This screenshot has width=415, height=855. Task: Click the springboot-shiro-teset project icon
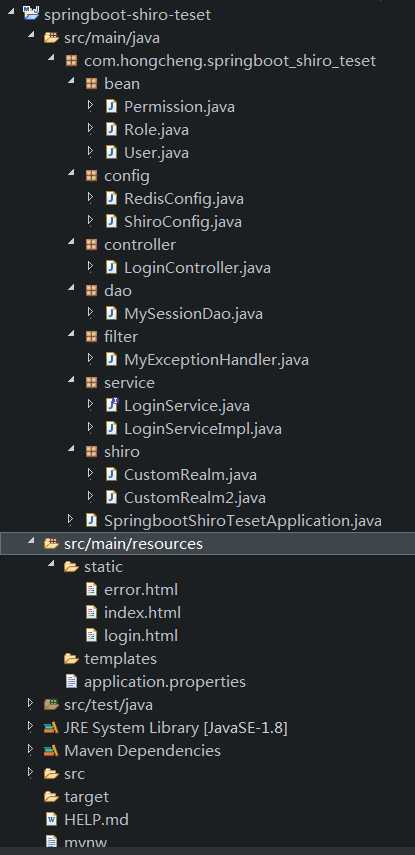(31, 14)
